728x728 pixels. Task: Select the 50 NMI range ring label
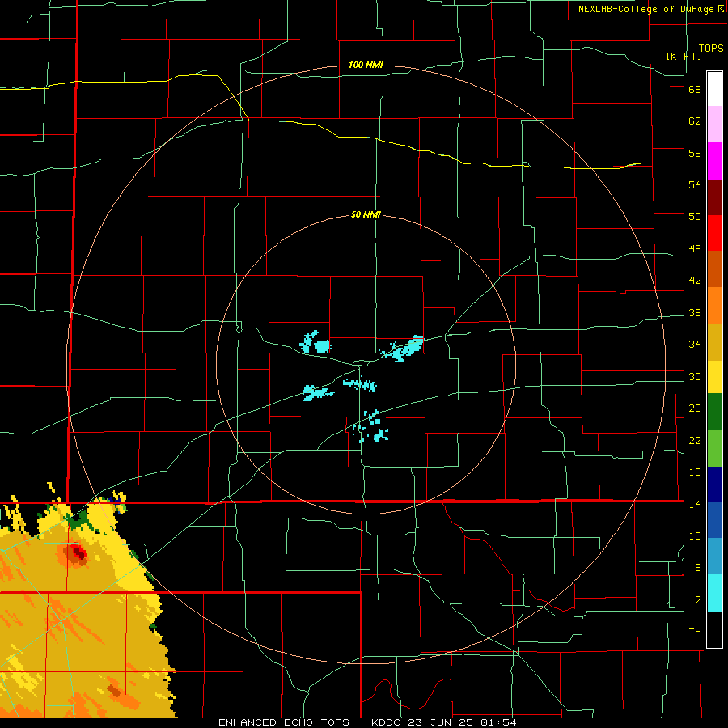click(366, 214)
